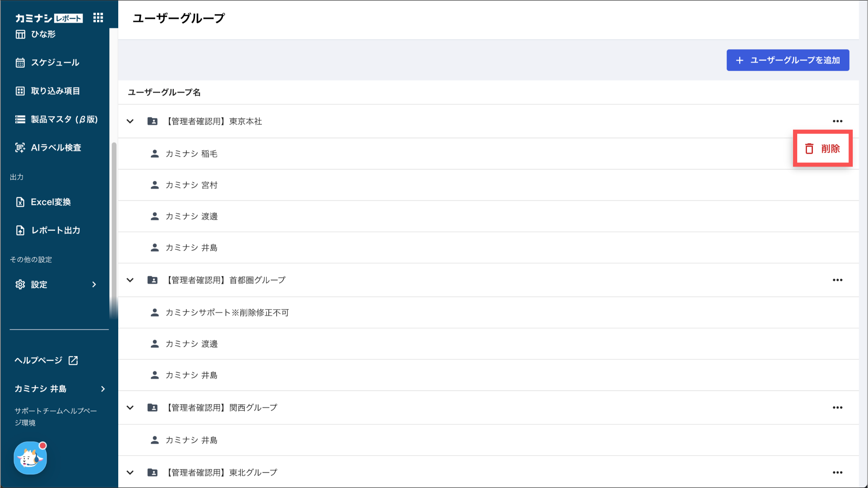This screenshot has width=868, height=488.
Task: Click the Excel変換 file icon
Action: pyautogui.click(x=20, y=202)
